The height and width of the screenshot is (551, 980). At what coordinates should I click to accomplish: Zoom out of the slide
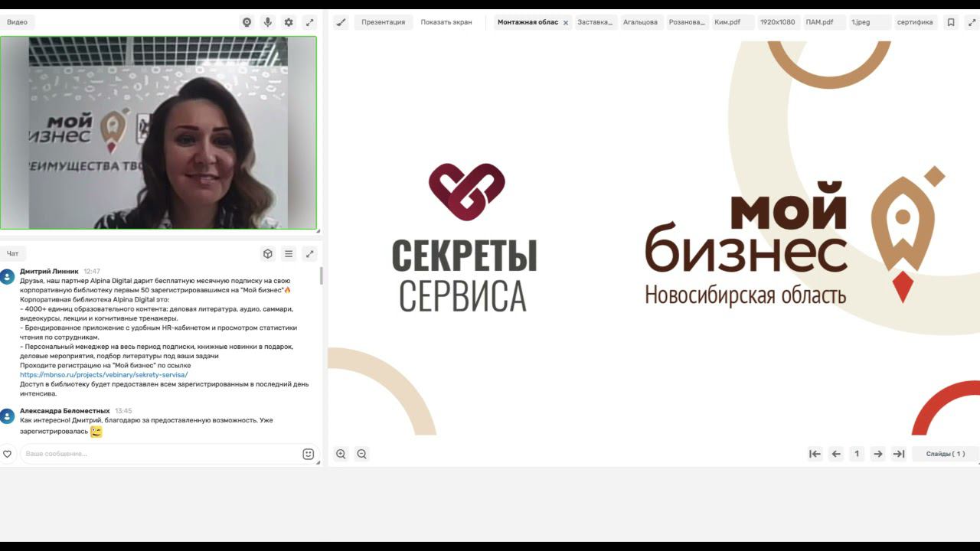(x=362, y=454)
